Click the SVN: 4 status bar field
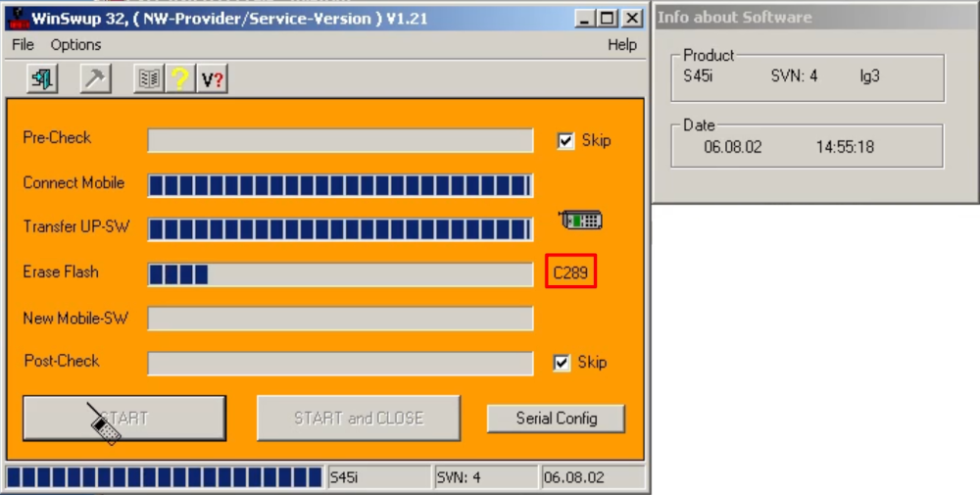The width and height of the screenshot is (980, 495). point(485,477)
